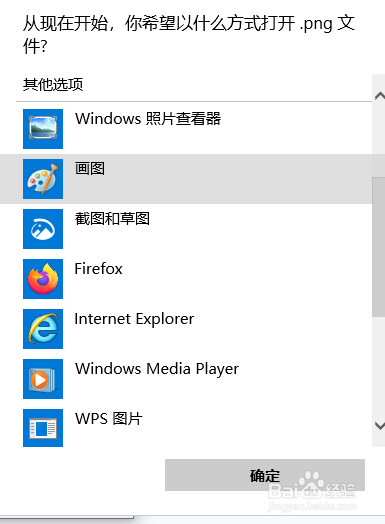Click the Firefox fox logo icon
The height and width of the screenshot is (524, 385).
pos(43,279)
